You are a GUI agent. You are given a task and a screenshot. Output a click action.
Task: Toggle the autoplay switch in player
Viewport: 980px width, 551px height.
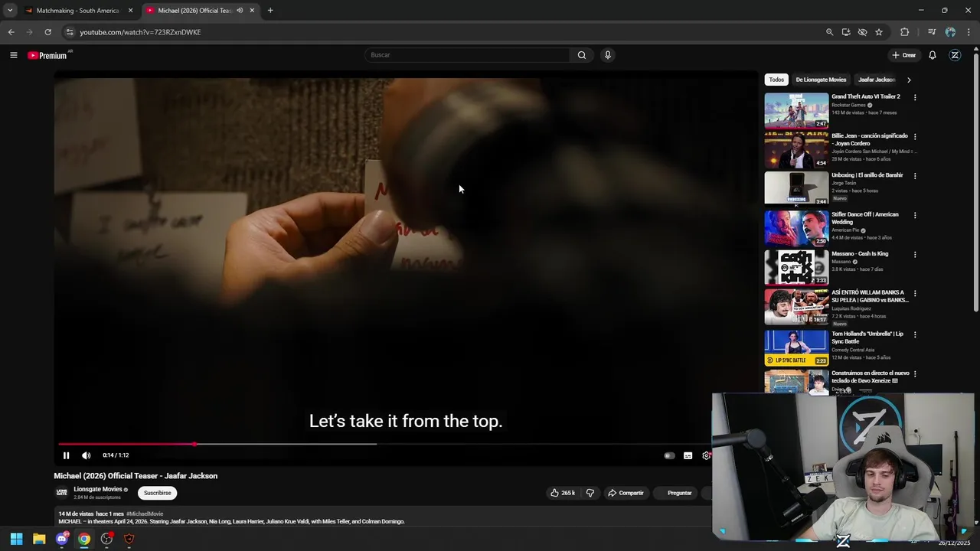[669, 455]
